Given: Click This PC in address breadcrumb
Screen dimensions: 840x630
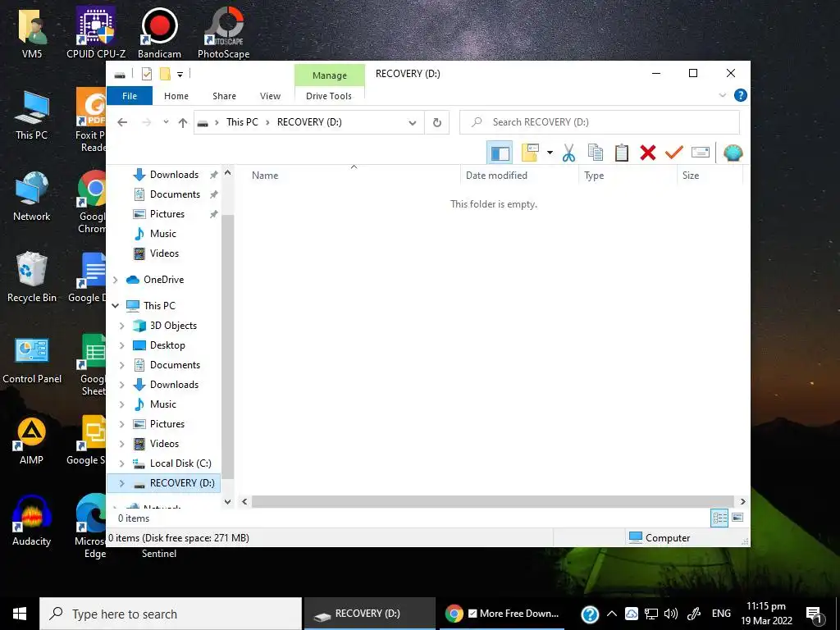Looking at the screenshot, I should (x=242, y=122).
